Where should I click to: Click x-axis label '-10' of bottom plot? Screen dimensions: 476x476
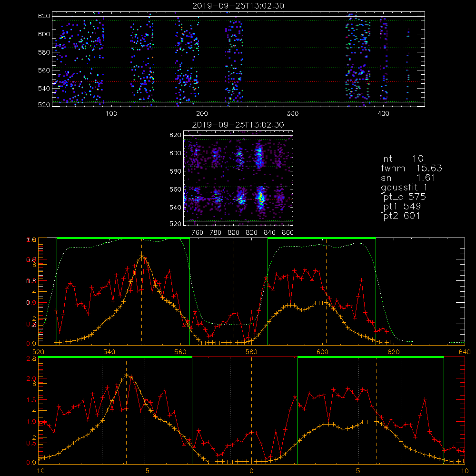click(x=38, y=471)
